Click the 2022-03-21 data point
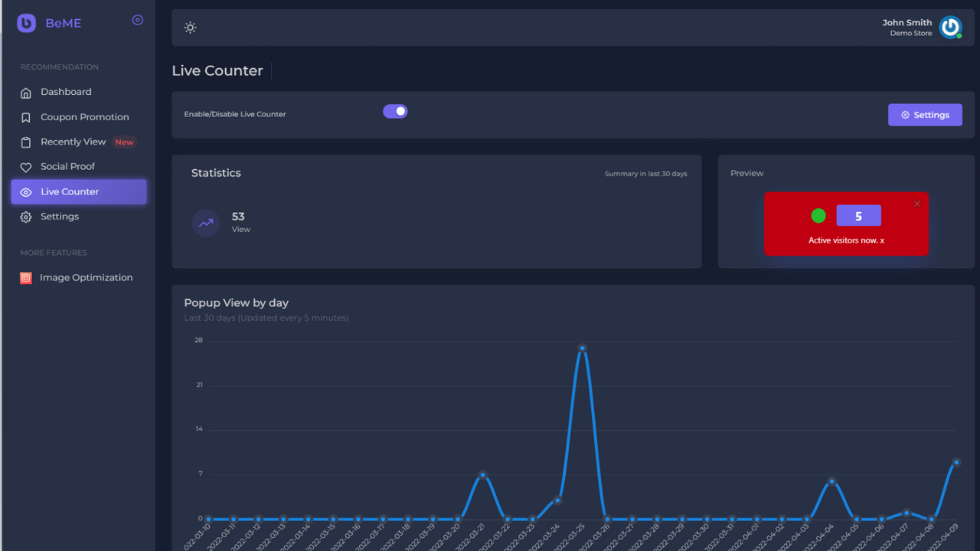 tap(482, 475)
